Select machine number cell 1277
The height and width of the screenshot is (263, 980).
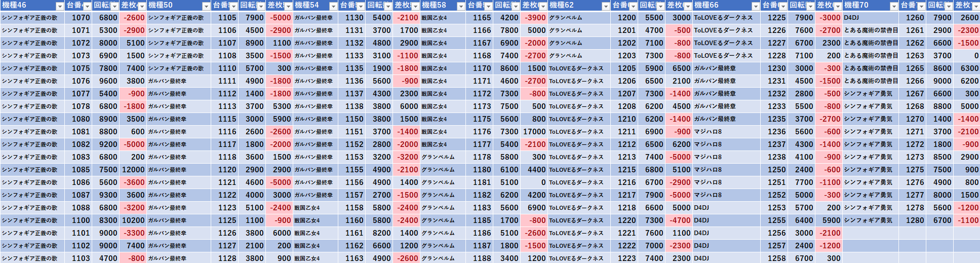[x=913, y=195]
